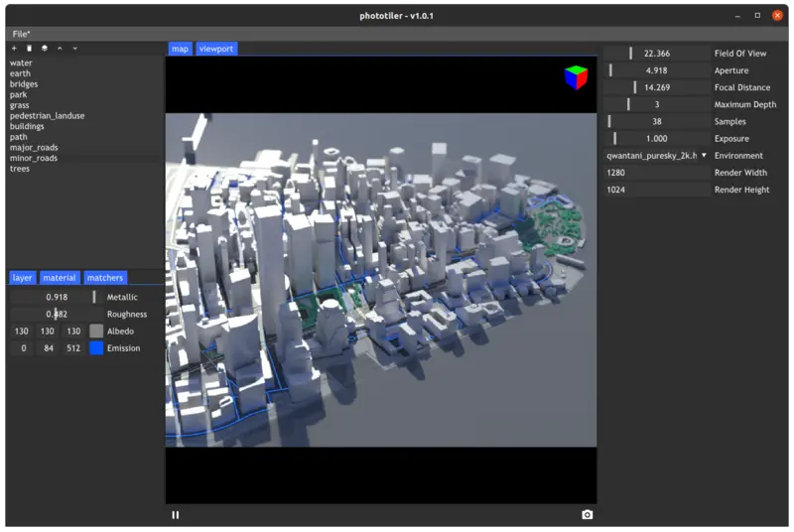Select the buildings layer
The width and height of the screenshot is (794, 532).
[27, 126]
